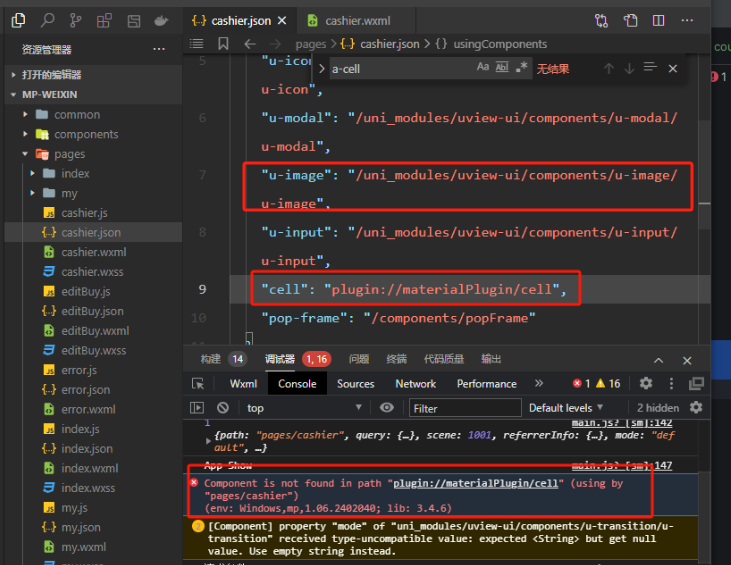Screen dimensions: 731x565
Task: Toggle Use Regular Expression in find
Action: point(522,67)
